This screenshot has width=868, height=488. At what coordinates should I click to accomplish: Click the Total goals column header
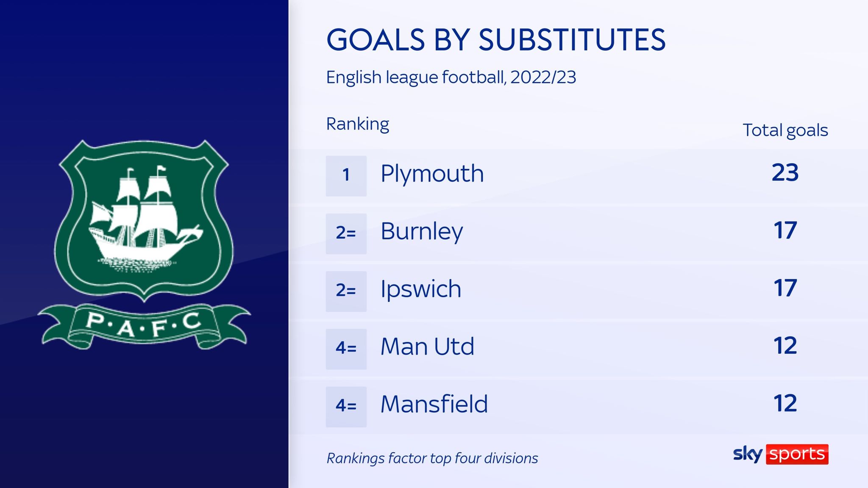(x=785, y=130)
